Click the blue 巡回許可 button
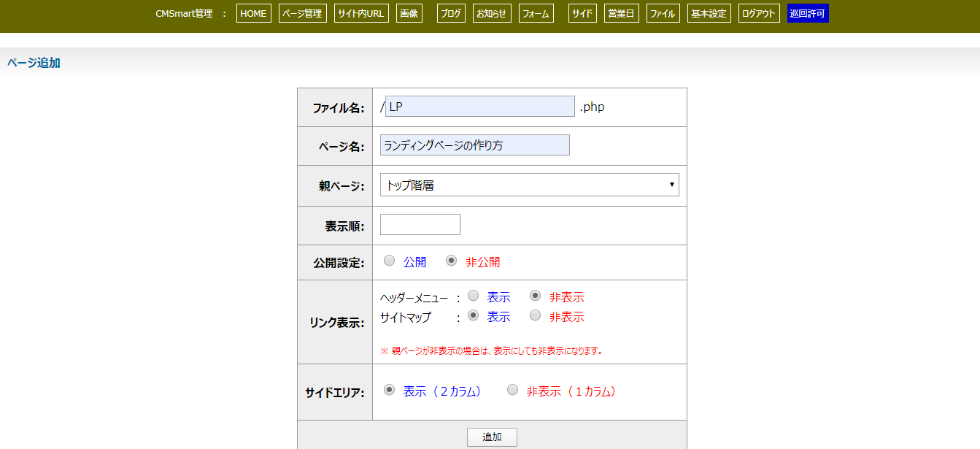This screenshot has height=449, width=980. click(808, 13)
